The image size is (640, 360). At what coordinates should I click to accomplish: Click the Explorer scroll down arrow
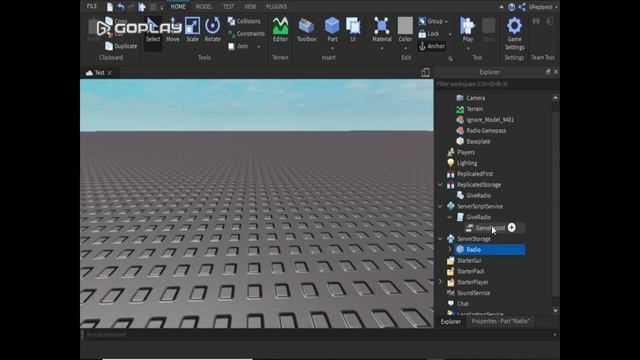coord(555,311)
